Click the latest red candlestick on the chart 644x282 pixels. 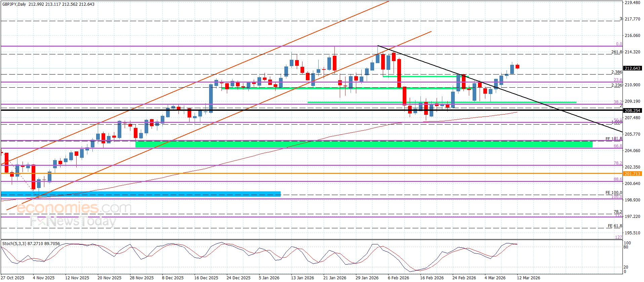[x=517, y=66]
